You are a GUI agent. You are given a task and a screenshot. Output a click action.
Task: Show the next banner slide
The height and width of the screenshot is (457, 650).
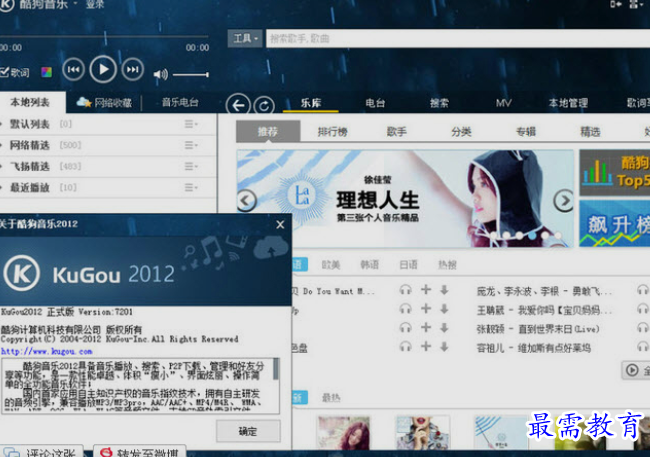[564, 201]
